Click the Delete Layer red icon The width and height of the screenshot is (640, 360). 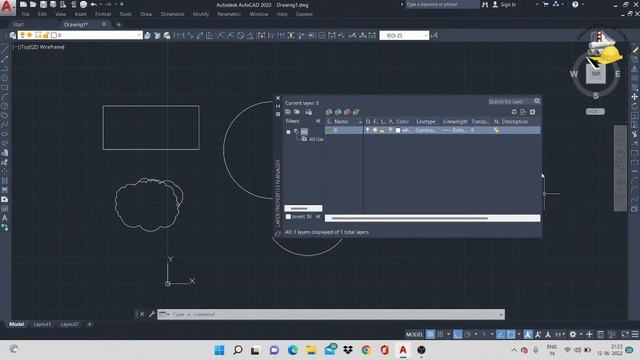pyautogui.click(x=347, y=112)
